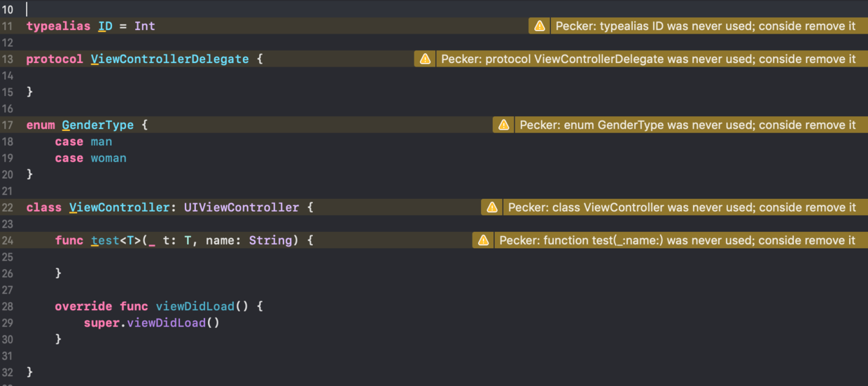This screenshot has height=386, width=868.
Task: Click the test function name
Action: (105, 241)
